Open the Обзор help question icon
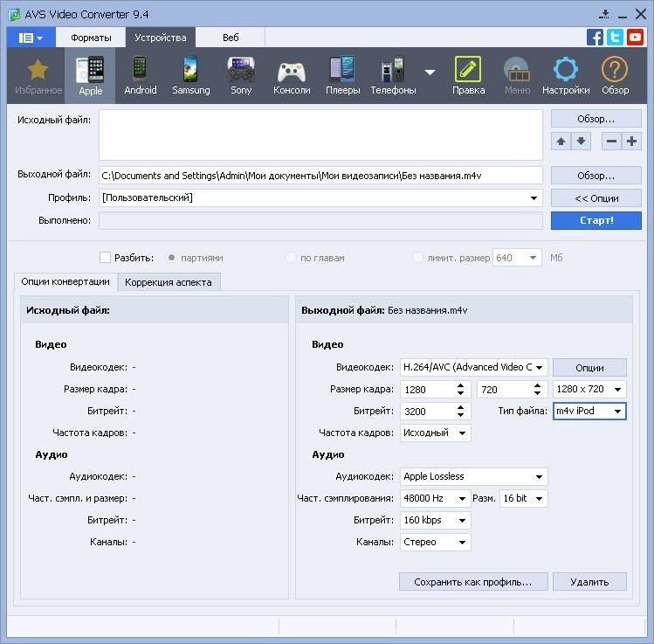Image resolution: width=654 pixels, height=644 pixels. click(615, 69)
